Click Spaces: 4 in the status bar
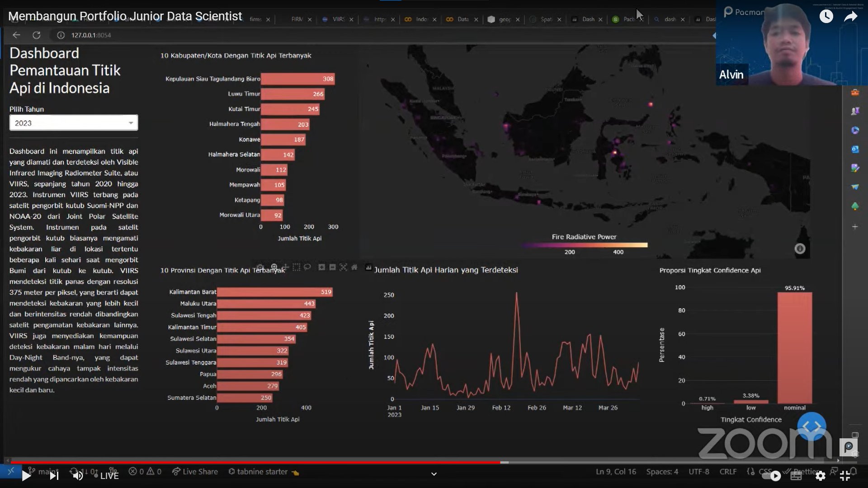Screen dimensions: 868x488 click(x=662, y=471)
